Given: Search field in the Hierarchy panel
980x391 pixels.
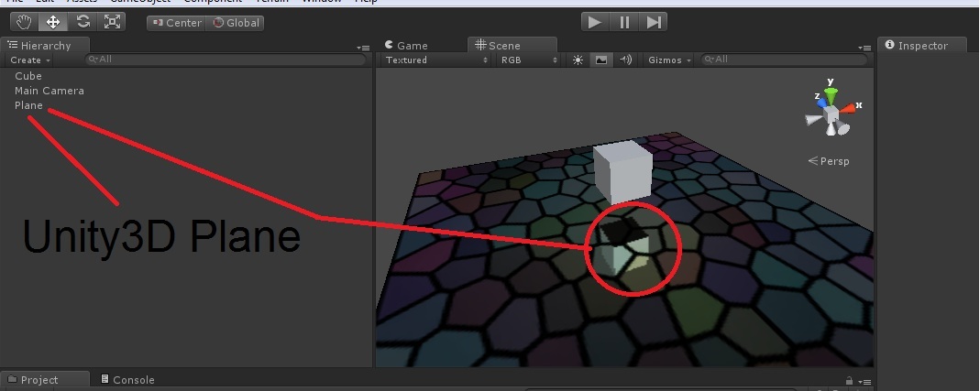Looking at the screenshot, I should coord(226,60).
